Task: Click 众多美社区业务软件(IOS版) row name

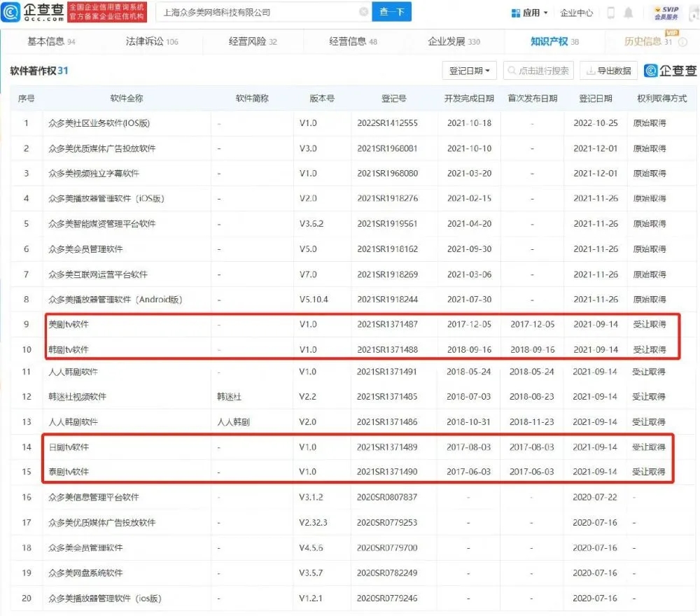Action: 99,123
